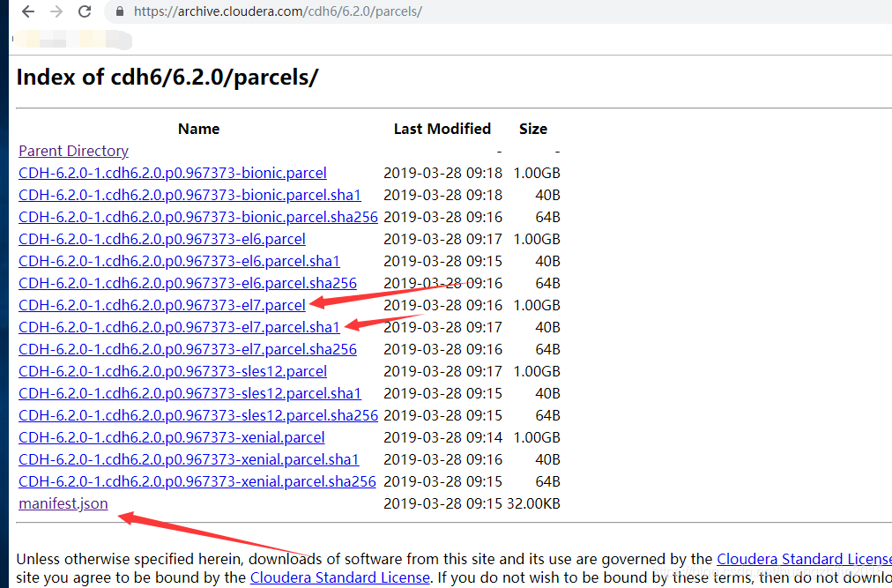Open the bionic.parcel.sha256 link
Viewport: 892px width, 588px height.
click(x=198, y=217)
